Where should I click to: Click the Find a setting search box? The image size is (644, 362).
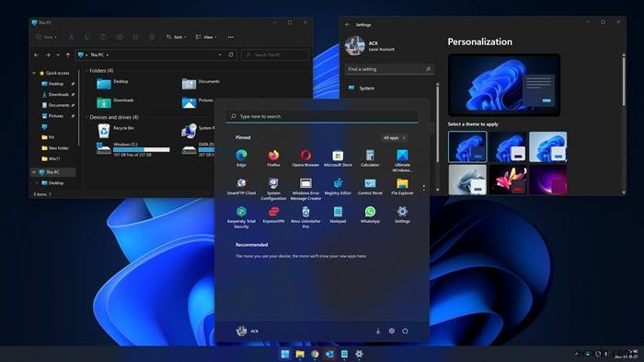(x=389, y=69)
